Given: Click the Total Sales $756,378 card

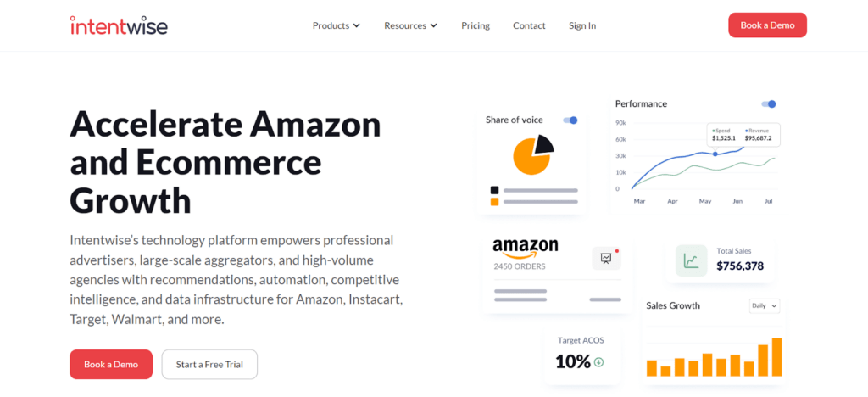Looking at the screenshot, I should pyautogui.click(x=720, y=260).
